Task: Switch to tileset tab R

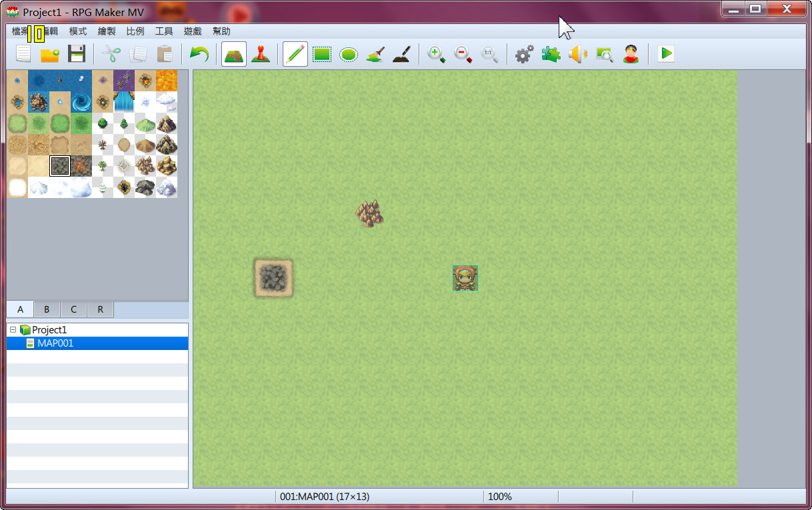Action: click(x=100, y=309)
